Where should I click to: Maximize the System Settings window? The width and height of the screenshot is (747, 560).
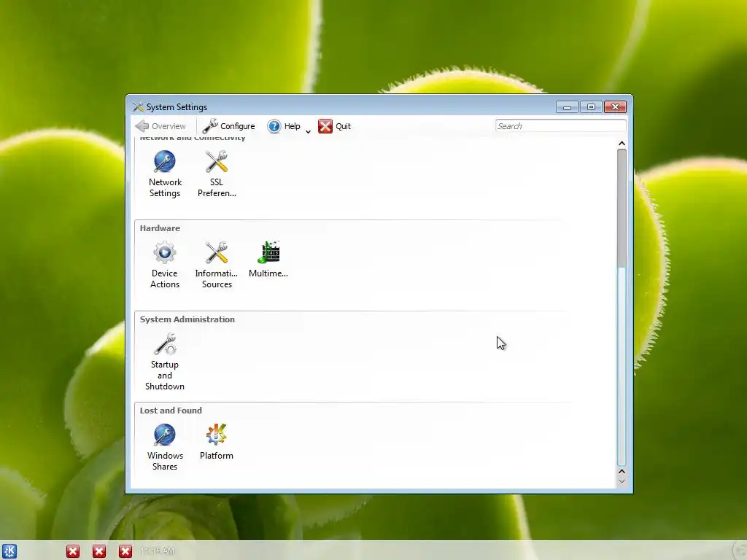point(591,107)
